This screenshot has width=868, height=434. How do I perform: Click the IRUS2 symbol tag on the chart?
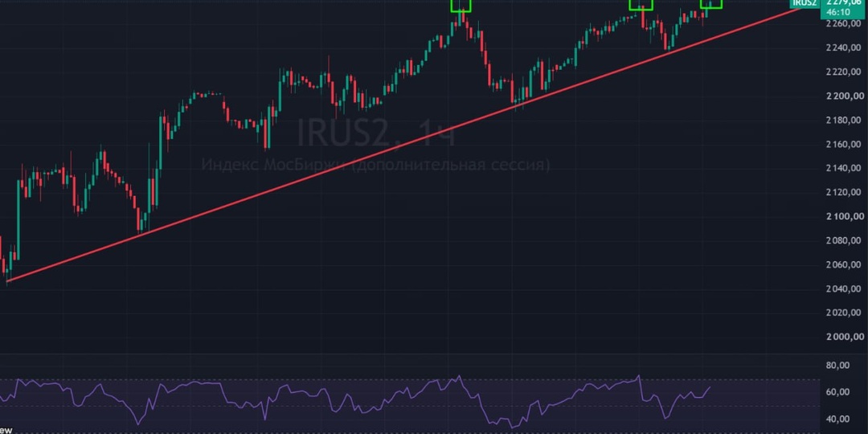click(x=805, y=3)
